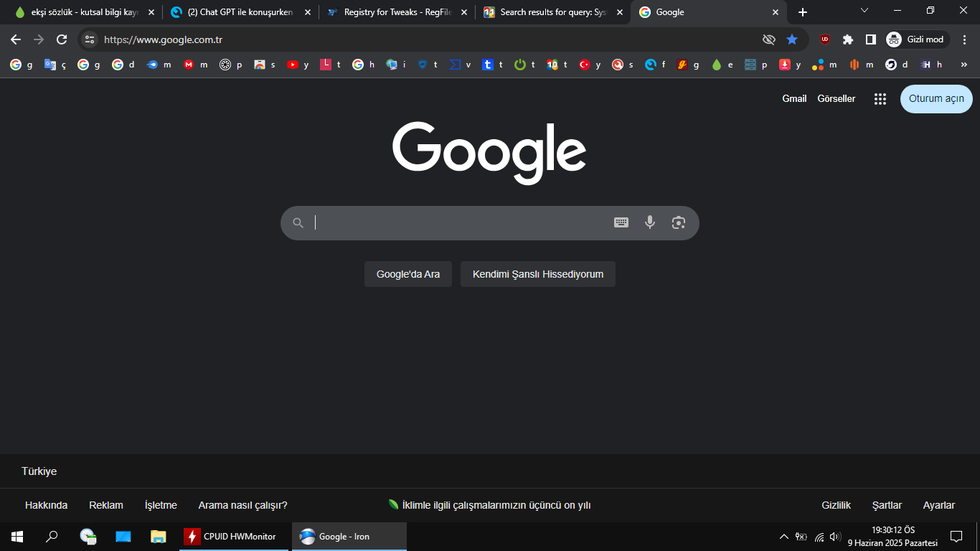Viewport: 980px width, 551px height.
Task: Open the taskbar clock and date
Action: (892, 536)
